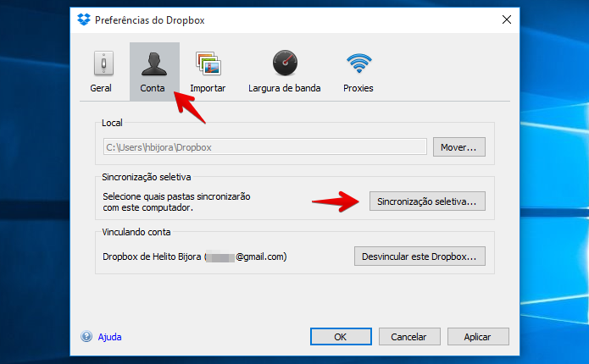Click the blue help question-mark icon

click(86, 336)
